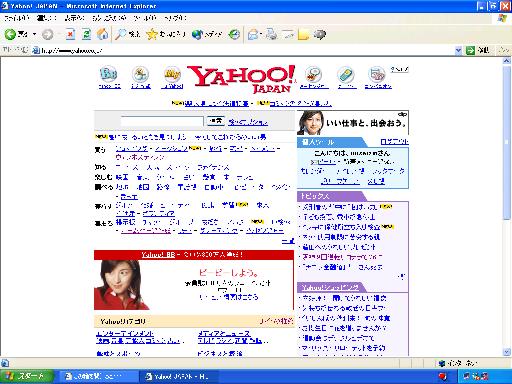
Task: Click the green Go button by the address bar
Action: (477, 50)
